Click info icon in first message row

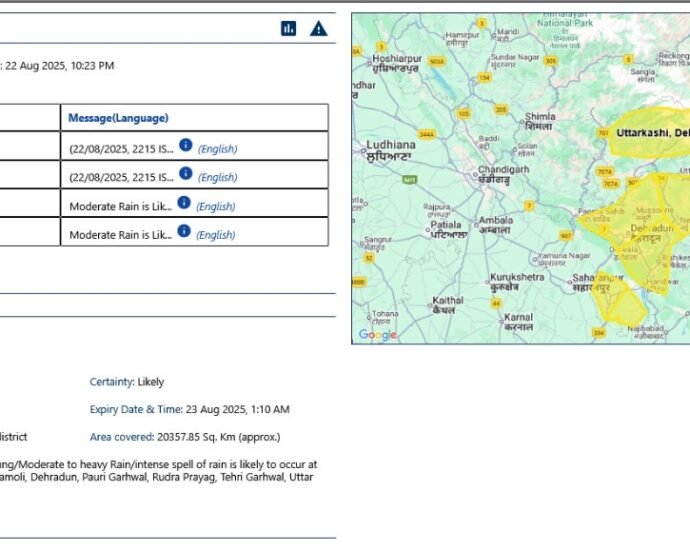(x=185, y=145)
